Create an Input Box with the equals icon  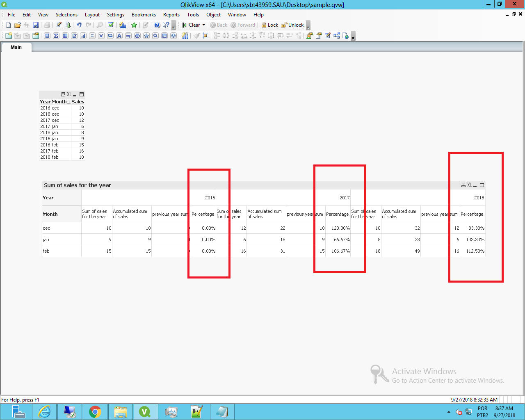click(x=92, y=36)
